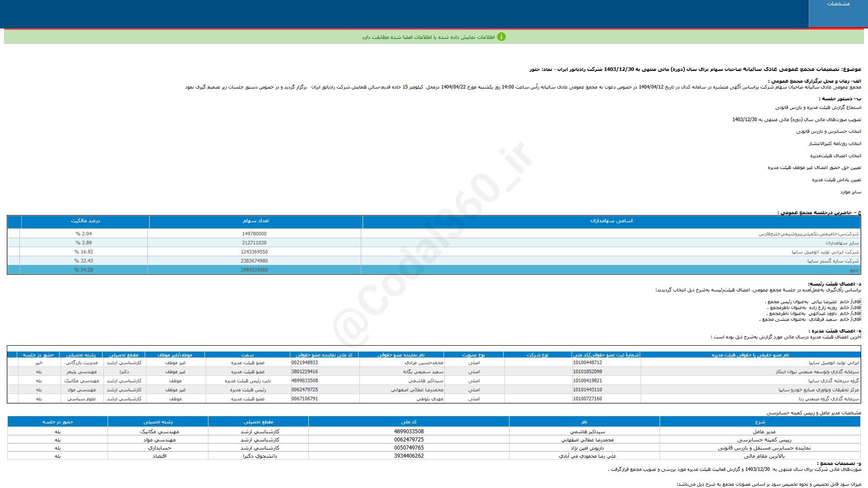
Task: Select the share count 212711030
Action: [254, 243]
